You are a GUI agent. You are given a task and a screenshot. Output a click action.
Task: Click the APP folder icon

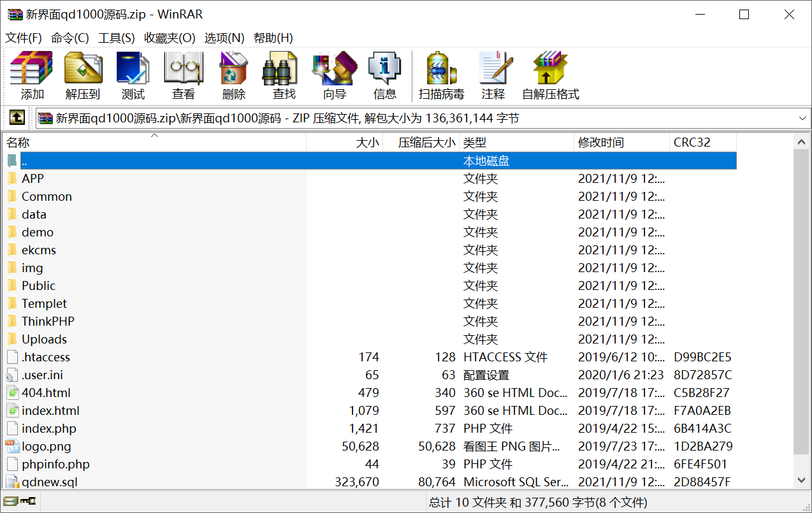pyautogui.click(x=11, y=178)
